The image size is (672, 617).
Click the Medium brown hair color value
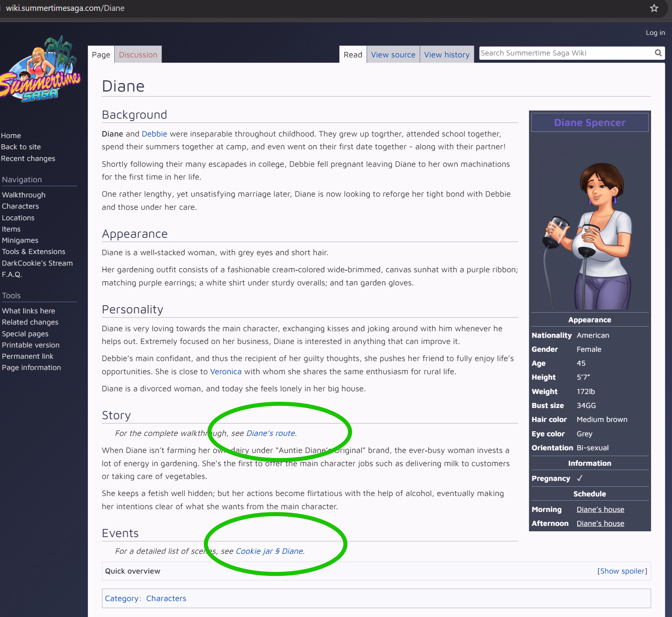(602, 420)
